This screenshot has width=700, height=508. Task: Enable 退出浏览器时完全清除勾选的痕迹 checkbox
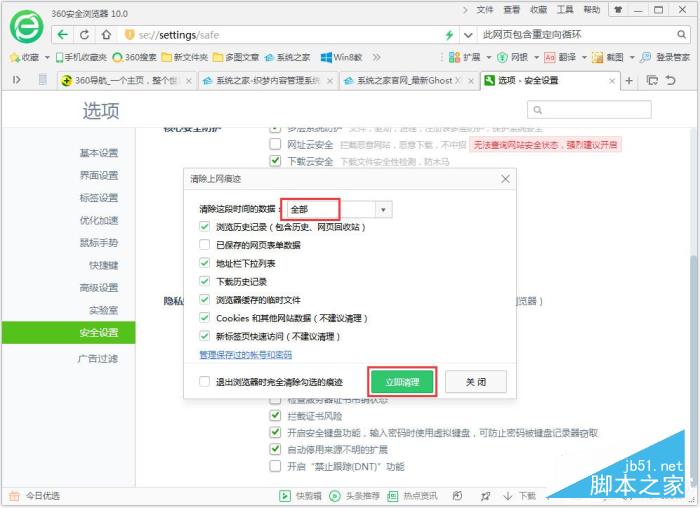click(x=204, y=382)
